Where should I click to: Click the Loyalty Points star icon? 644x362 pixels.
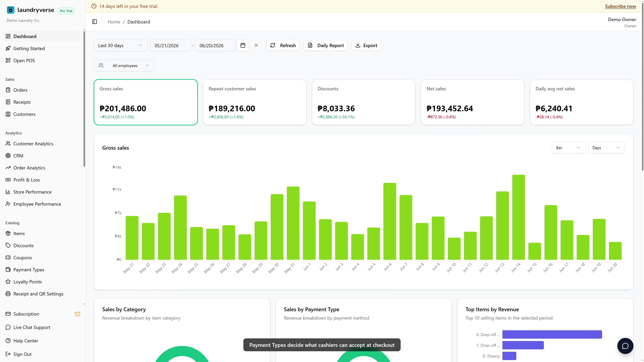[x=8, y=282]
